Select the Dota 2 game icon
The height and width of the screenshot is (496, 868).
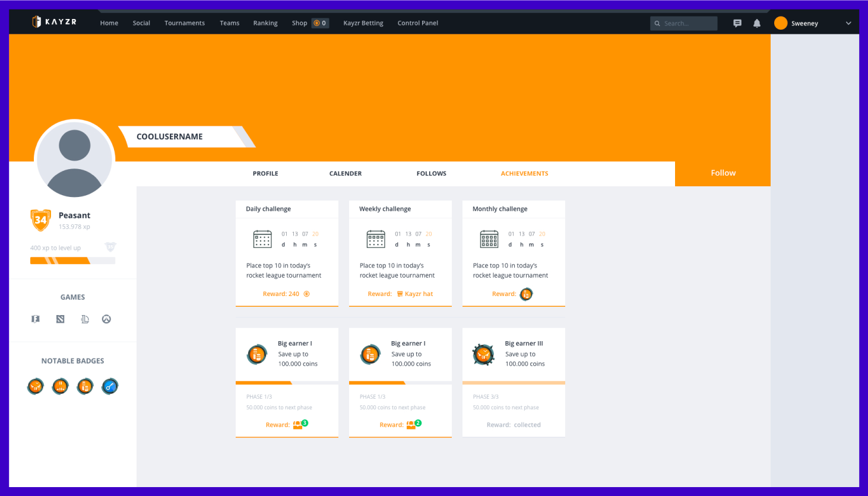60,319
